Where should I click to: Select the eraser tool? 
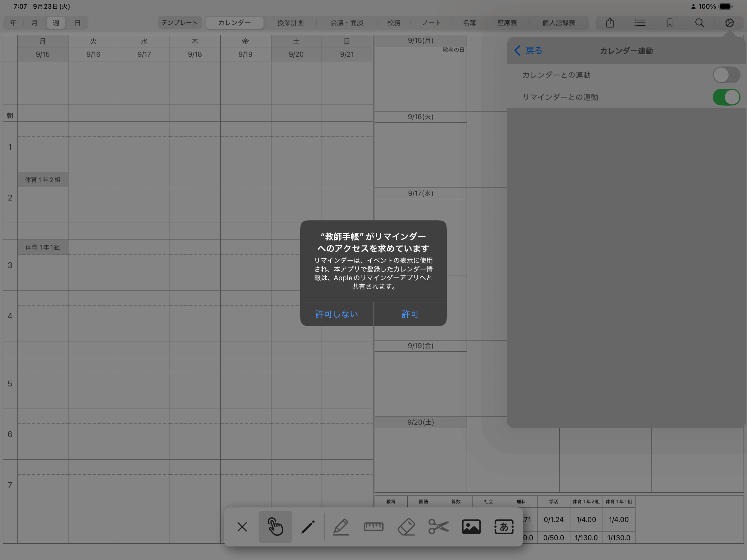coord(406,526)
